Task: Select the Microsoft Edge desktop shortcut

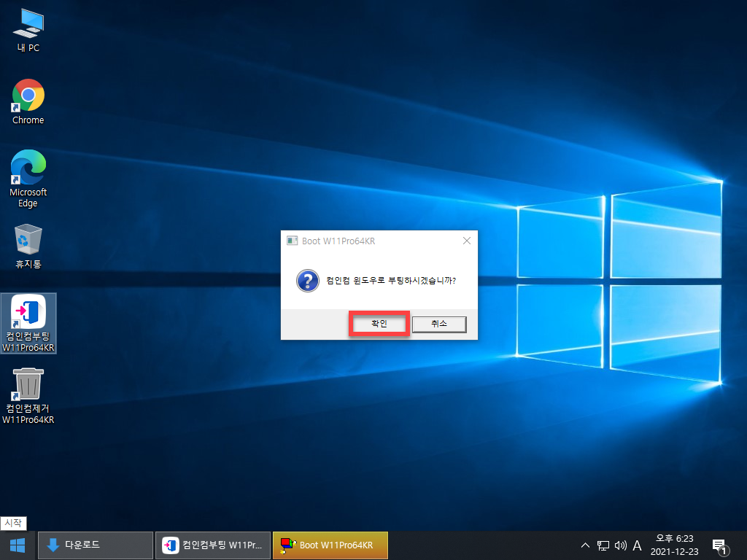Action: (x=28, y=179)
